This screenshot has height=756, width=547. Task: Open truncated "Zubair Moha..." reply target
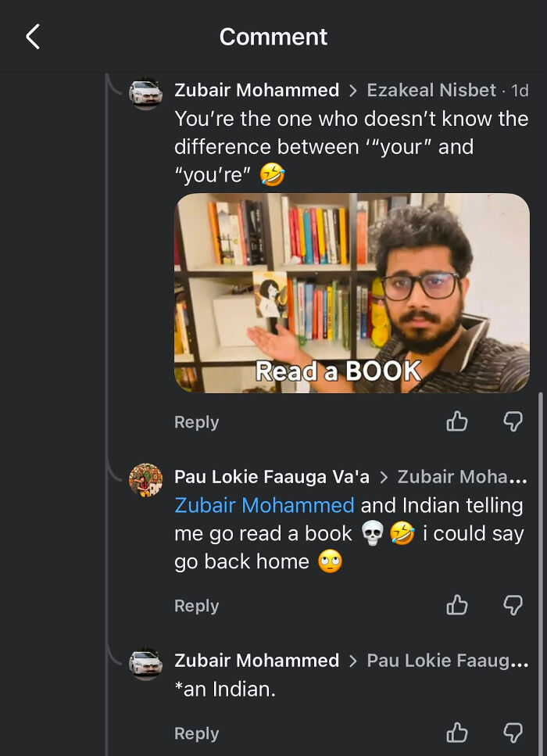pos(463,477)
